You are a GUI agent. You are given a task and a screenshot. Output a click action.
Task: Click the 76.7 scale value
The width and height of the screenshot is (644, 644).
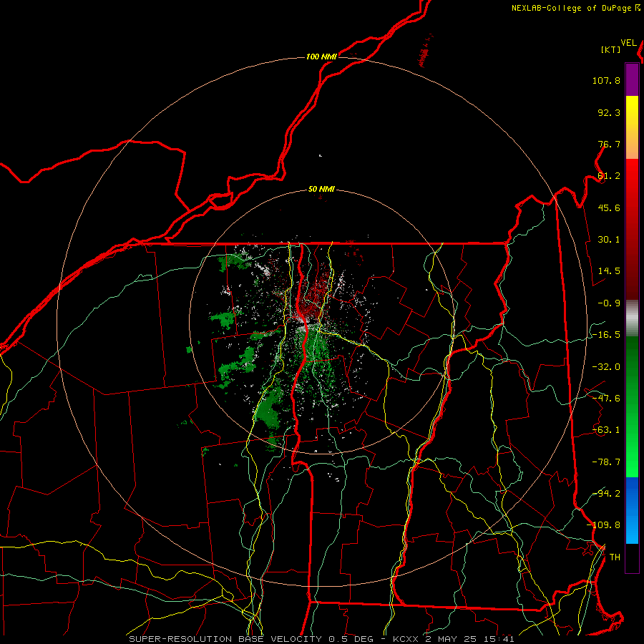click(609, 144)
